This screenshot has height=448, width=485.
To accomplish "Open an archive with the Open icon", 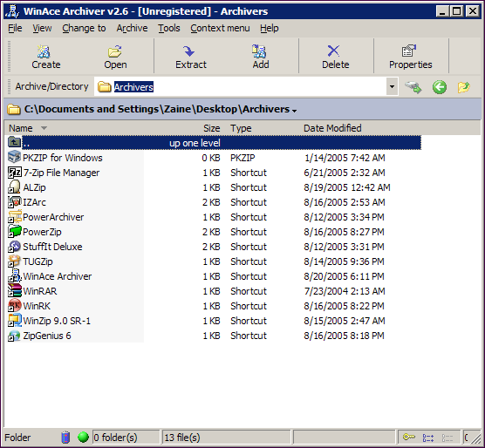I will coord(115,51).
